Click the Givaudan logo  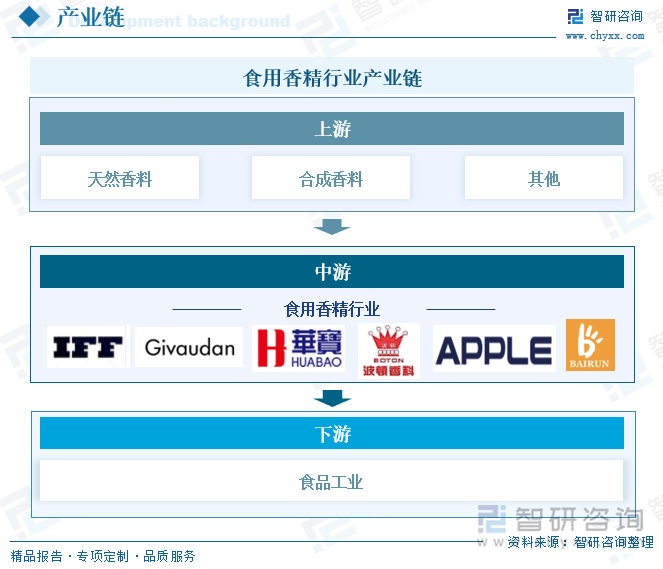coord(189,347)
